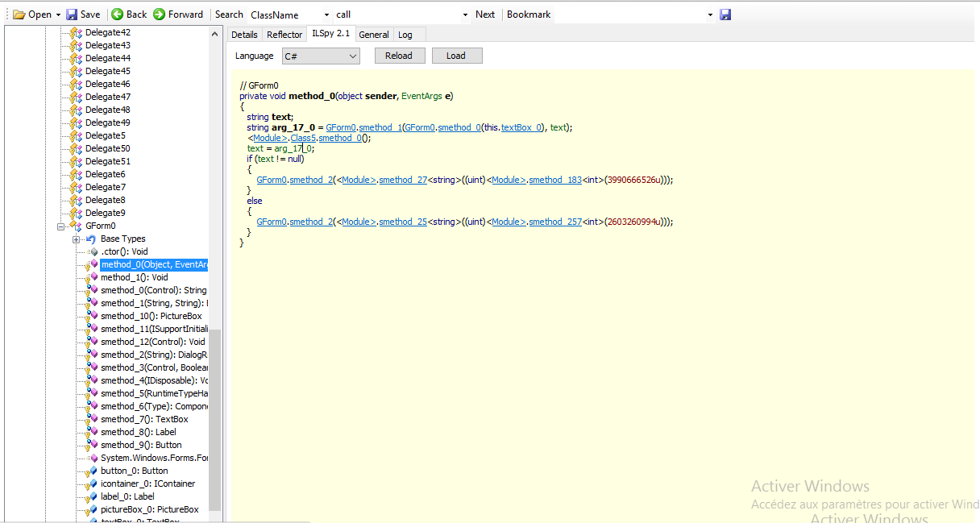Viewport: 980px width, 523px height.
Task: Click the Load button
Action: click(x=456, y=56)
